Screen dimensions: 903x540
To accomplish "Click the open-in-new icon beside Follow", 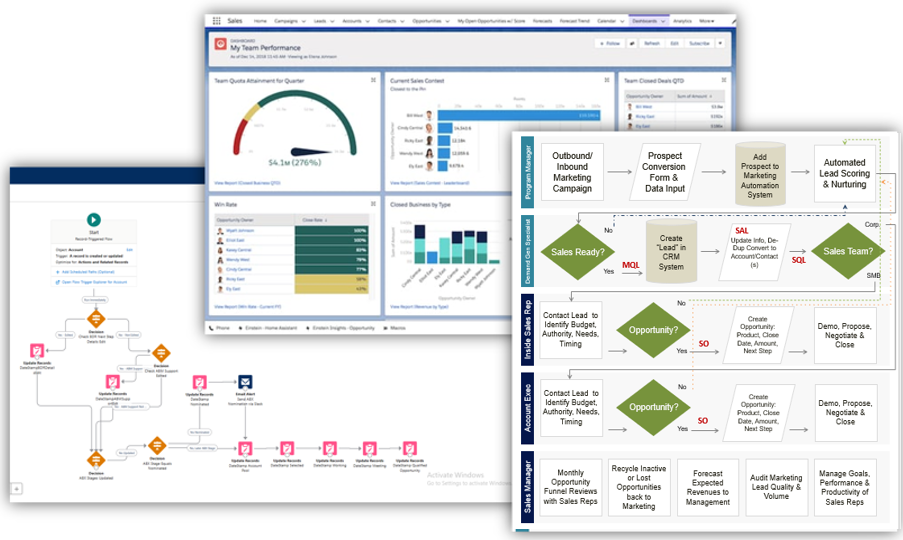I will 632,43.
